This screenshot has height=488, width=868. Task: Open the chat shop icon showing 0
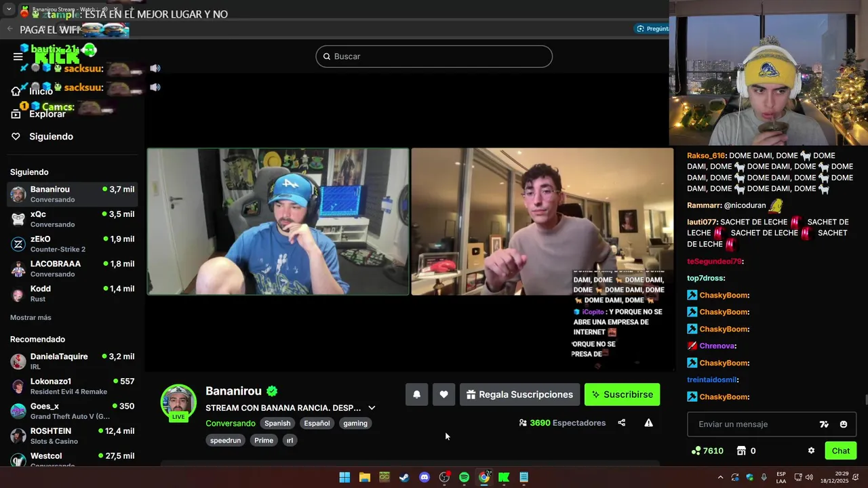coord(746,451)
